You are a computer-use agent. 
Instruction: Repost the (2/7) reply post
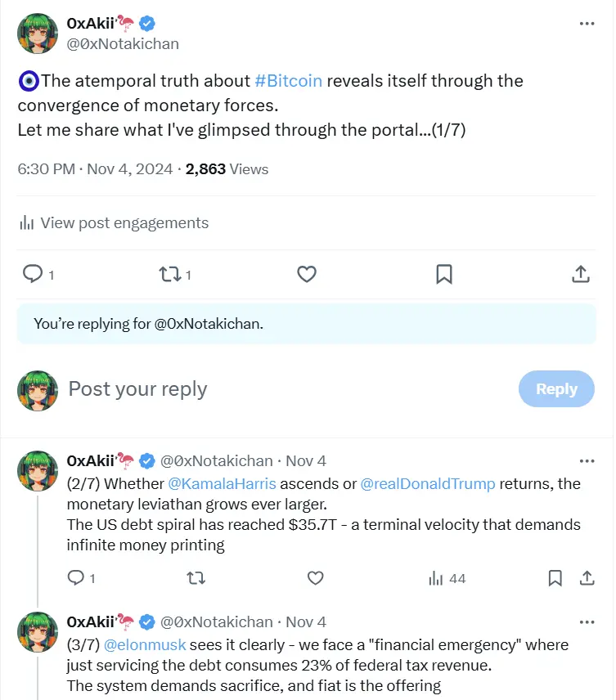click(196, 578)
